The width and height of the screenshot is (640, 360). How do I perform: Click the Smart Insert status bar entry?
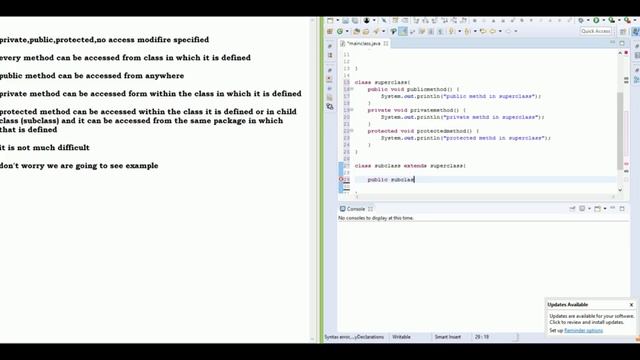(x=447, y=337)
